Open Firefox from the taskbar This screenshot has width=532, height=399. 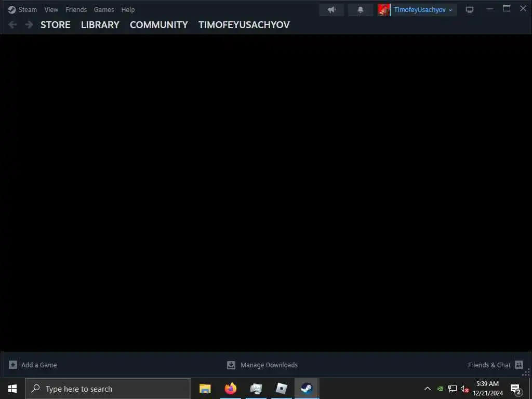[231, 389]
